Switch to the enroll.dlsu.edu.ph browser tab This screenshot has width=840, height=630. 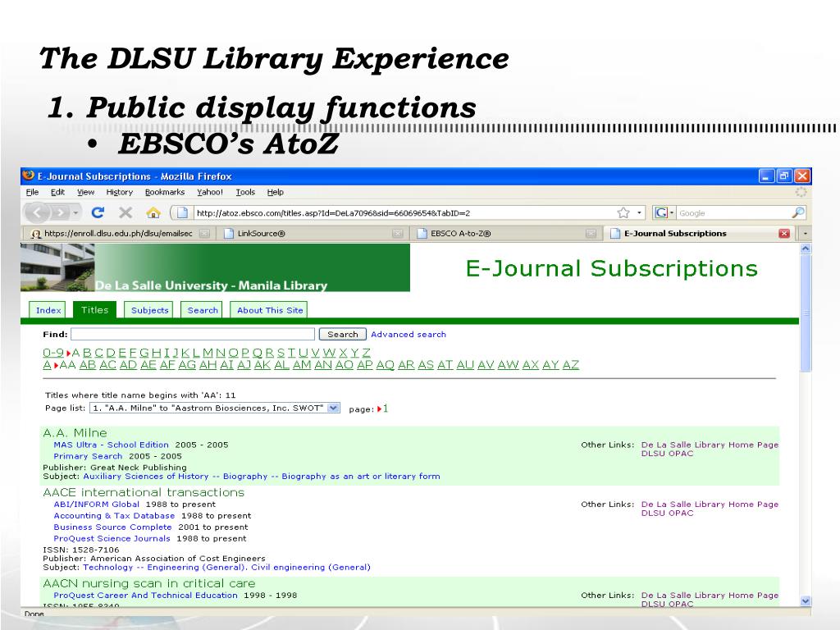click(119, 234)
